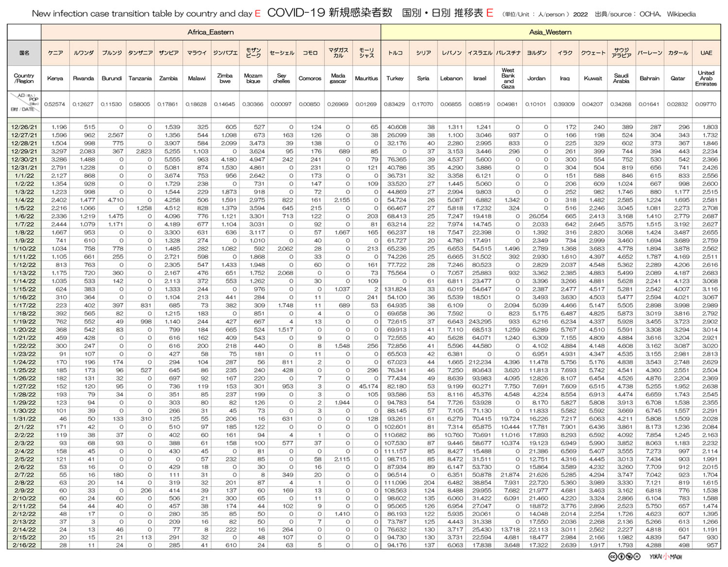Image resolution: width=728 pixels, height=567 pixels.
Task: Click the red E after 'country and day'
Action: 257,13
